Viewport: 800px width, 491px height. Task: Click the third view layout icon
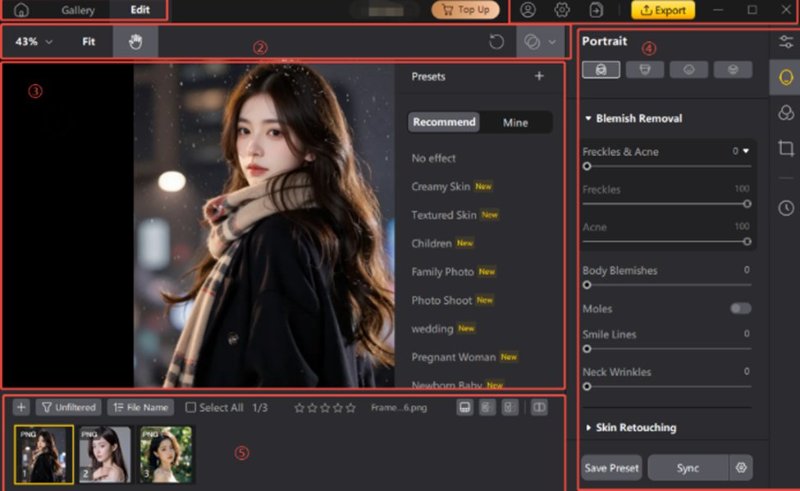coord(509,407)
